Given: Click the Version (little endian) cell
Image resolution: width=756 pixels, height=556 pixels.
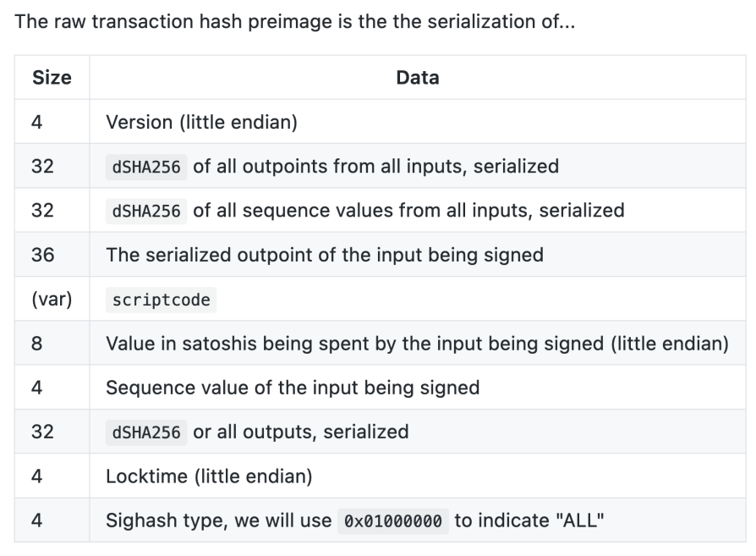Looking at the screenshot, I should point(201,122).
